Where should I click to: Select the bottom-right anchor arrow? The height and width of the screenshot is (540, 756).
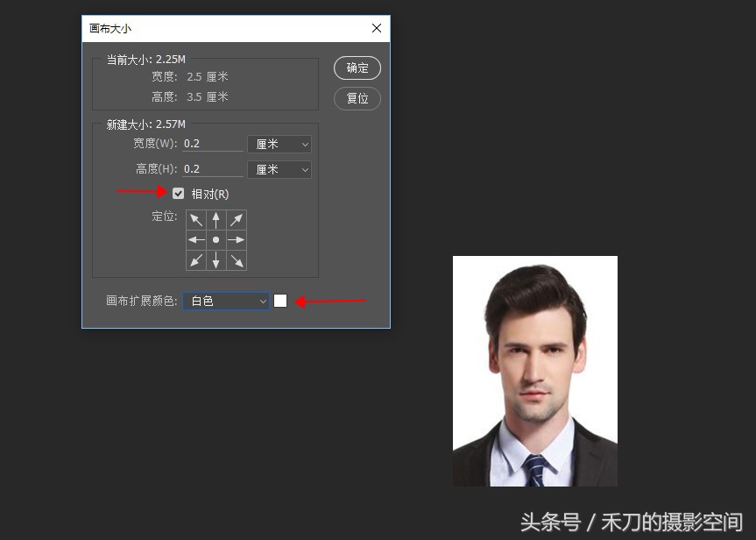click(x=237, y=259)
